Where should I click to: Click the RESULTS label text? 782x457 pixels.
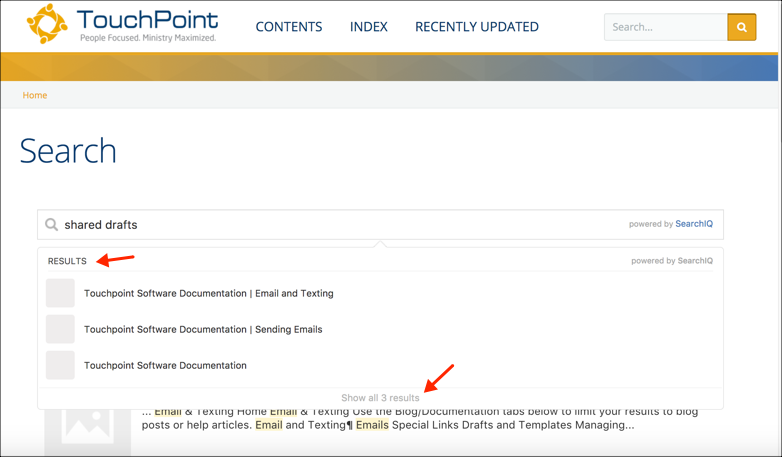coord(67,261)
